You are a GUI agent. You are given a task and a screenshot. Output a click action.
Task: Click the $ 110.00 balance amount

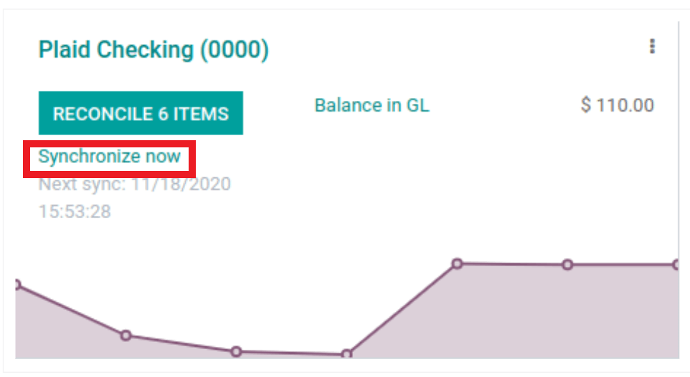tap(617, 106)
